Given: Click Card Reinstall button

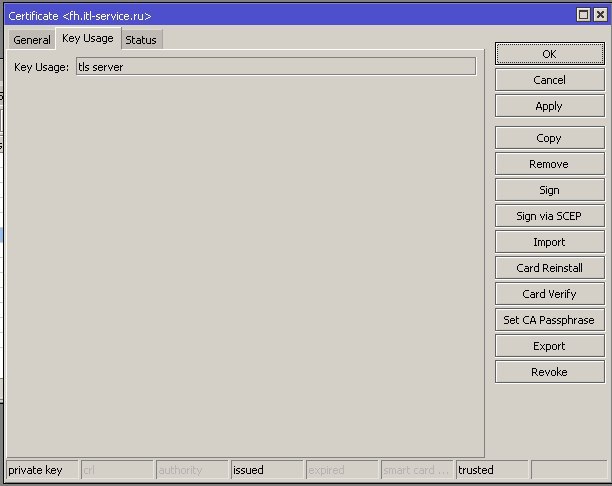Looking at the screenshot, I should pos(550,268).
